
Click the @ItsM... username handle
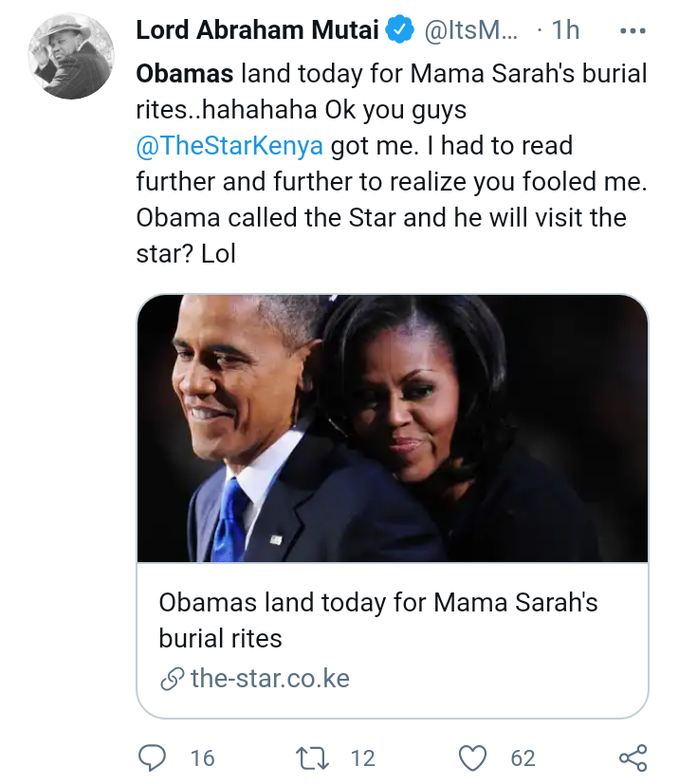(471, 30)
